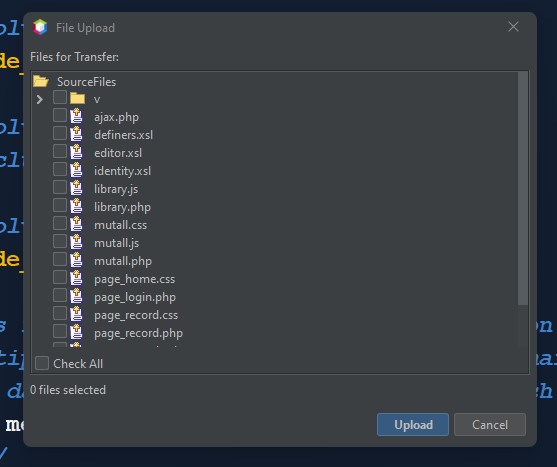Expand the v folder tree node
The width and height of the screenshot is (557, 467).
click(39, 99)
